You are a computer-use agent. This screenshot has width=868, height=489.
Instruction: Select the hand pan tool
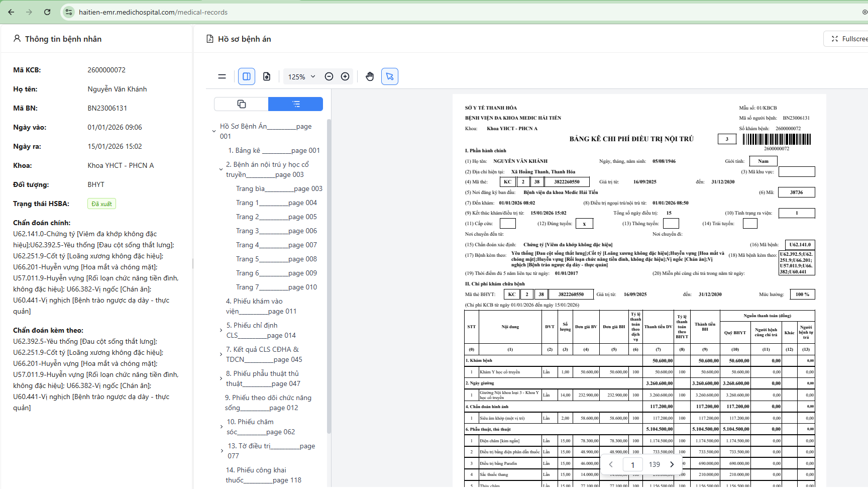coord(370,76)
